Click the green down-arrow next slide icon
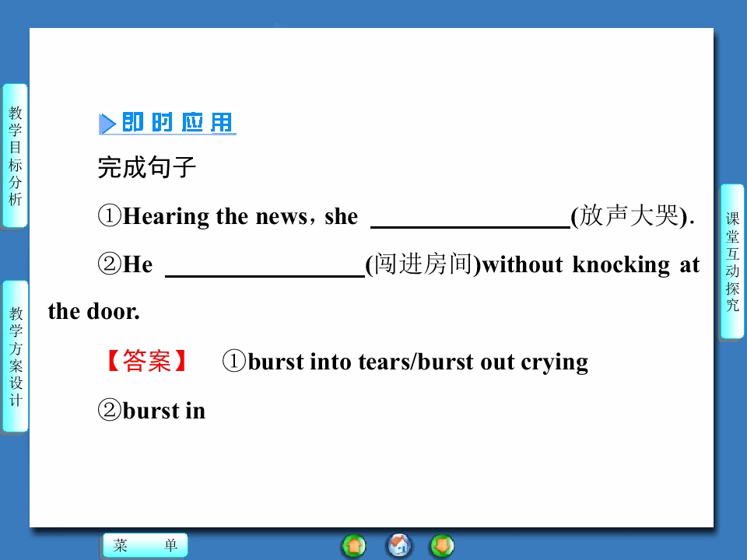 coord(442,546)
